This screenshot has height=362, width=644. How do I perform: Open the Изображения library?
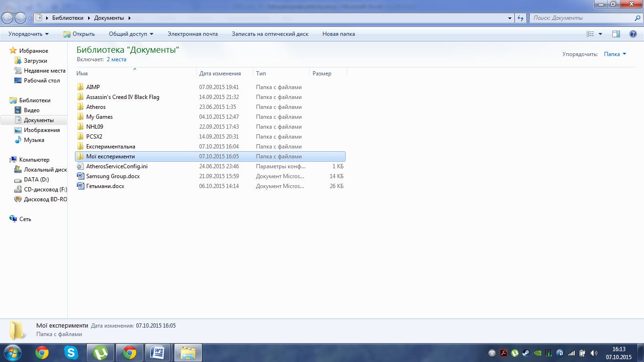pos(41,130)
